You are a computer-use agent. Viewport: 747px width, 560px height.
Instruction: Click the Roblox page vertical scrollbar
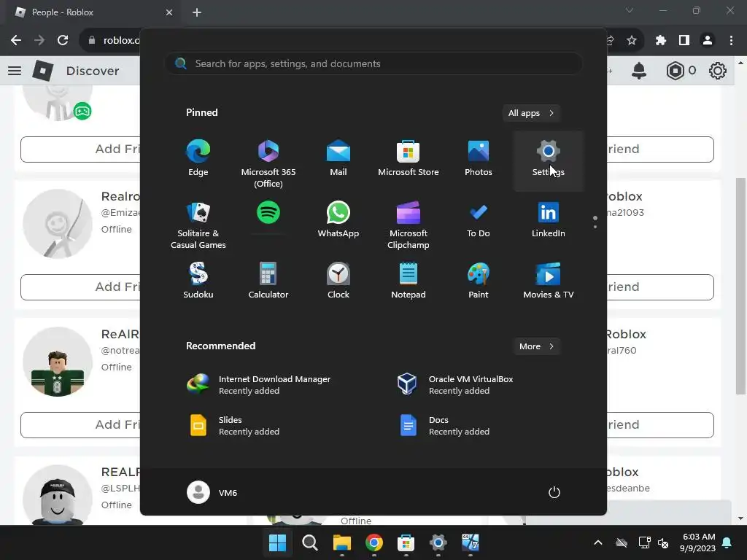[x=740, y=286]
